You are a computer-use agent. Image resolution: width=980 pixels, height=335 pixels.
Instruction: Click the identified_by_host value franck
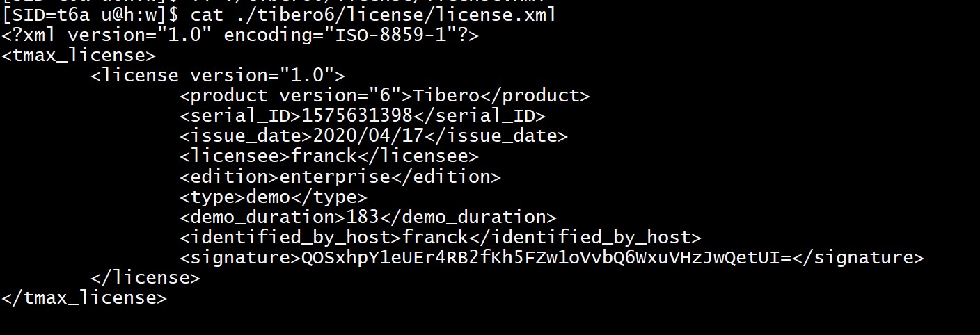pos(435,237)
